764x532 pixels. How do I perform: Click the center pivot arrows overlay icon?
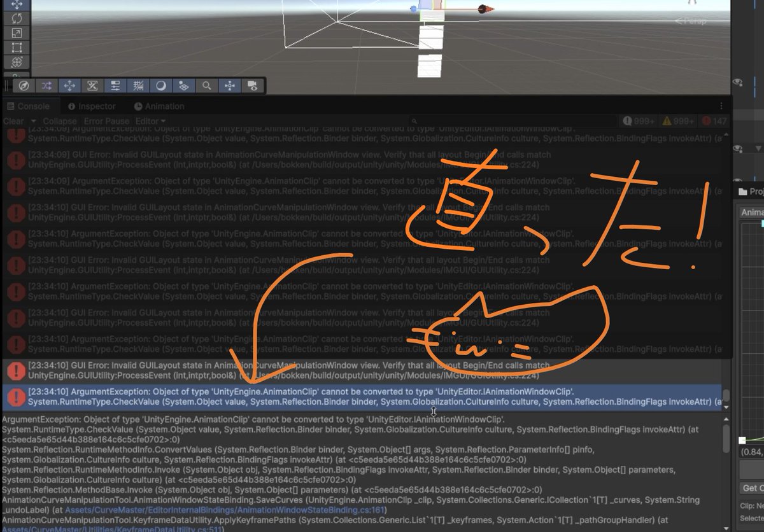coord(229,85)
